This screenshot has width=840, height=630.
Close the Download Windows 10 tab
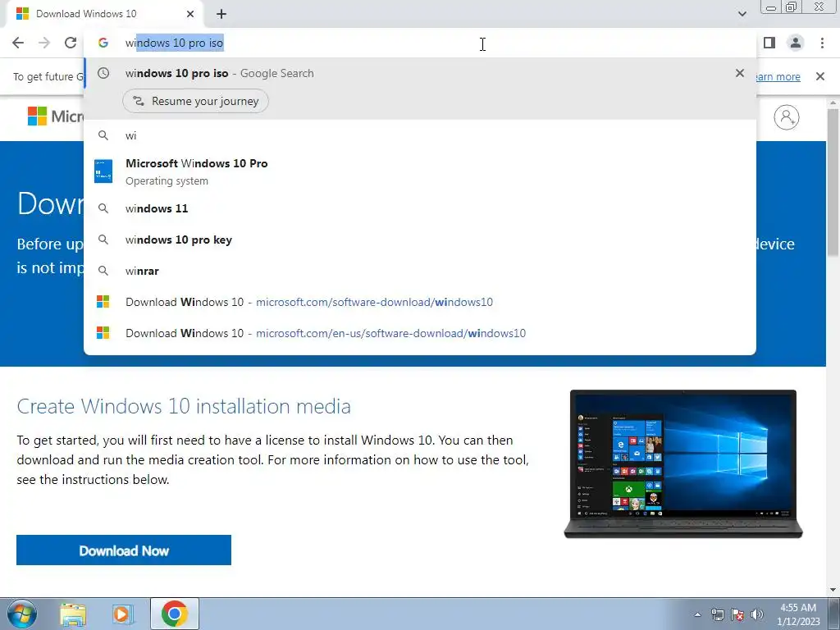[190, 14]
